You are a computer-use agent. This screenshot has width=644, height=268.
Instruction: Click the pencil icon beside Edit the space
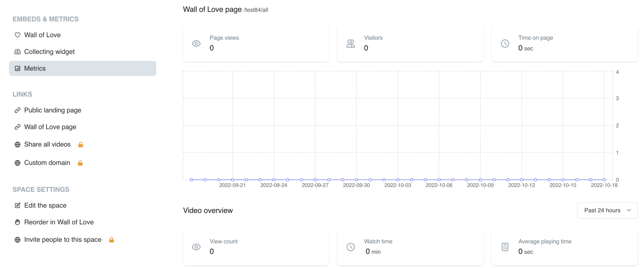tap(18, 205)
